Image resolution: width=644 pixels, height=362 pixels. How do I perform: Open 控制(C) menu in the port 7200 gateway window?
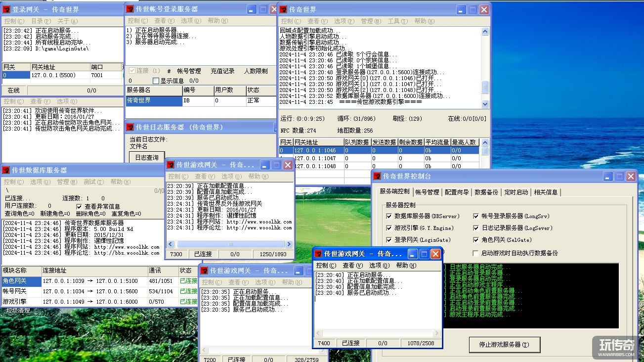[x=212, y=282]
